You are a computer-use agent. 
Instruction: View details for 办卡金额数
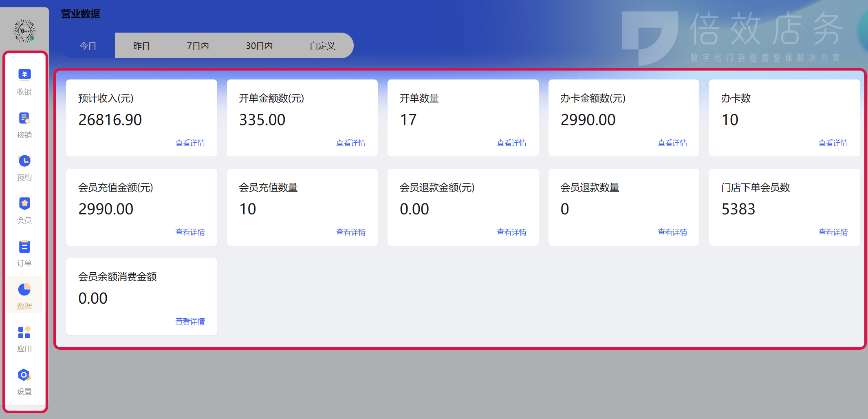pyautogui.click(x=672, y=142)
